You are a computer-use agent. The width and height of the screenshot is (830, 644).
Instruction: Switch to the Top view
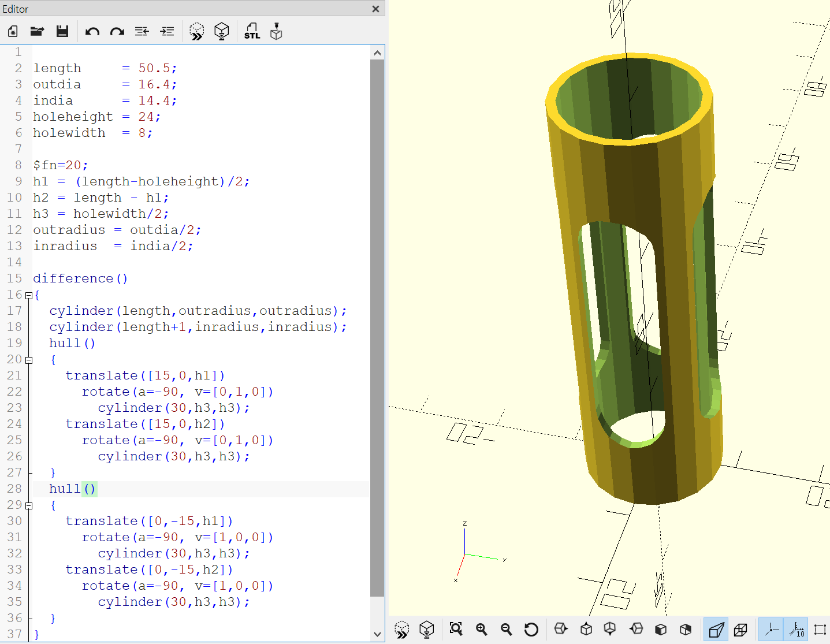586,629
